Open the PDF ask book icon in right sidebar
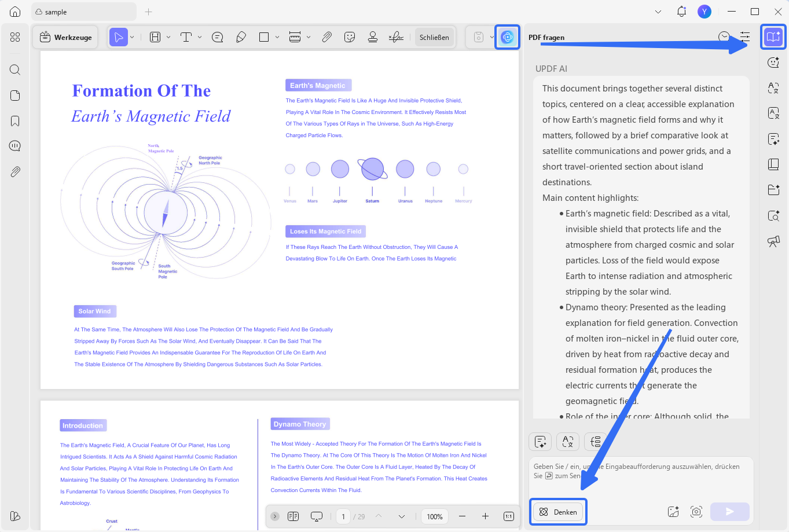This screenshot has height=532, width=789. click(x=773, y=37)
